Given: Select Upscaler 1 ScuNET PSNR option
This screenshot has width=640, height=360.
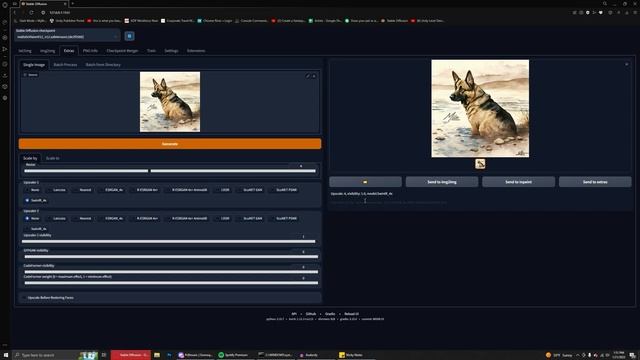Looking at the screenshot, I should (x=283, y=190).
